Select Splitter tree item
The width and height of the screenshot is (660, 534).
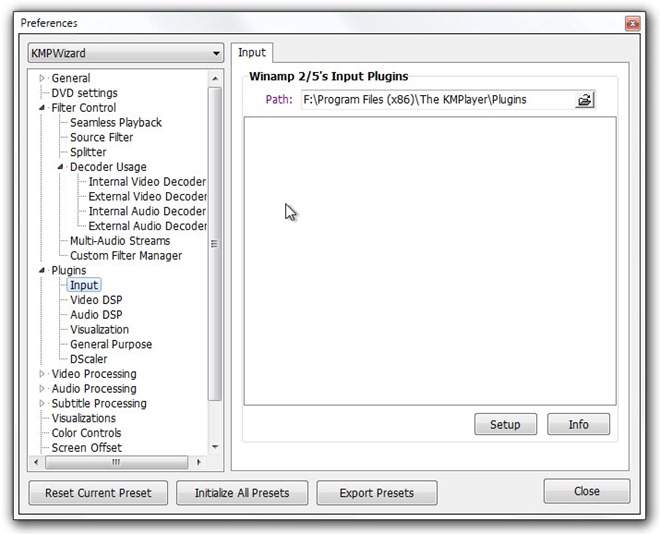88,152
